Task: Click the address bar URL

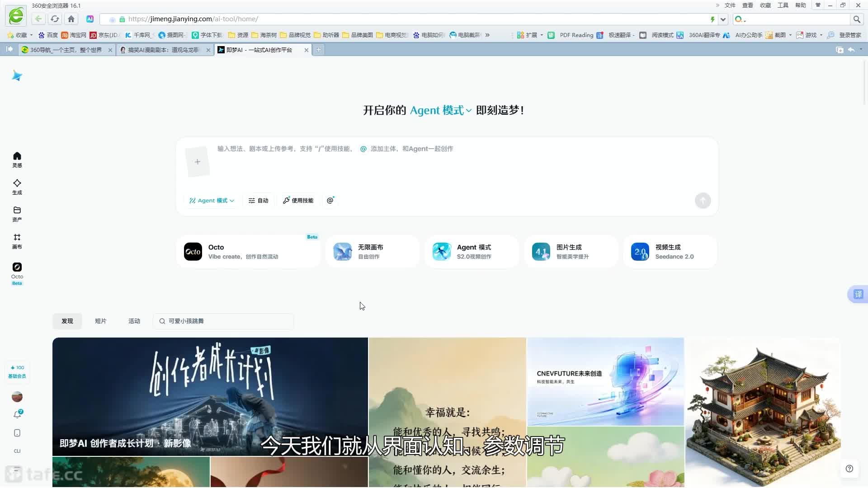Action: point(193,19)
